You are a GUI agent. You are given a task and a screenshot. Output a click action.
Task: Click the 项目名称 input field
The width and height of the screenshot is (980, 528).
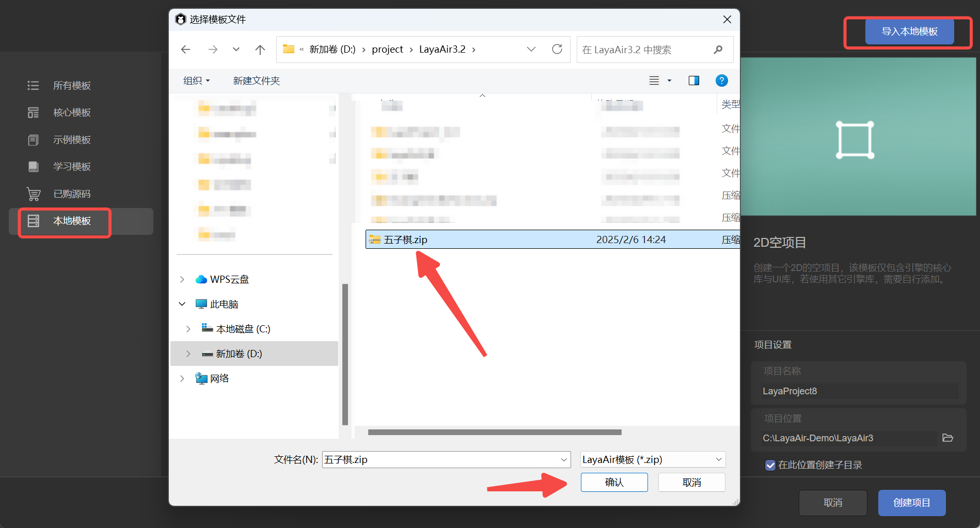tap(857, 391)
